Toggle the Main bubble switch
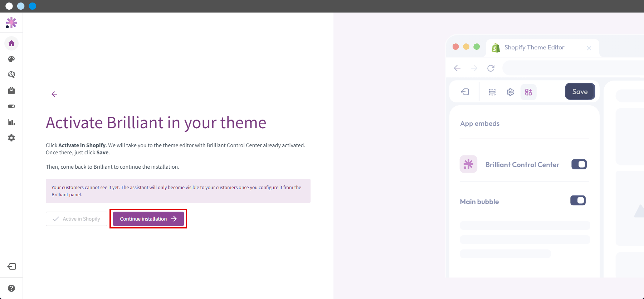The width and height of the screenshot is (644, 299). pos(578,200)
